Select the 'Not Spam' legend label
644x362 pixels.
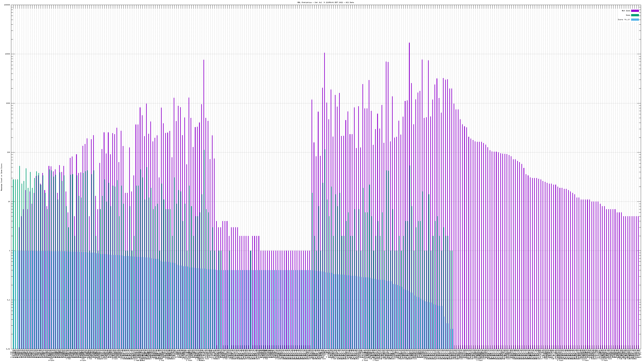(626, 11)
